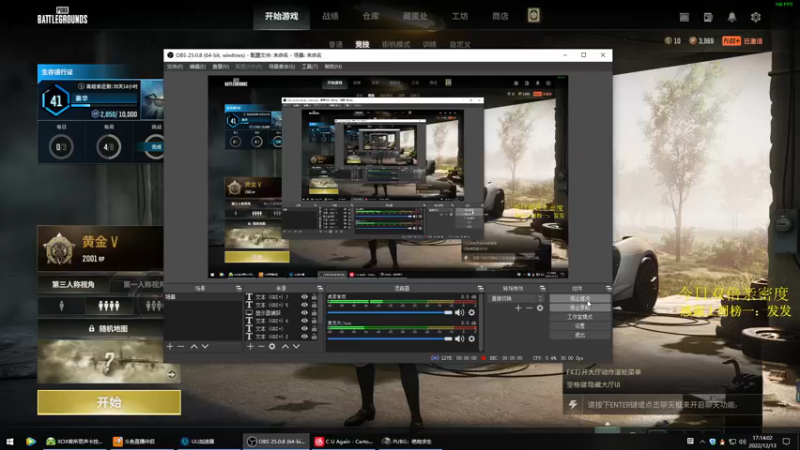The width and height of the screenshot is (800, 450).
Task: Move source down in sources panel
Action: 296,346
